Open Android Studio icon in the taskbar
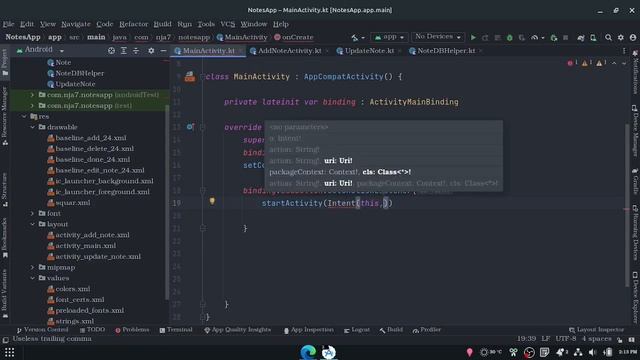This screenshot has height=360, width=640. [329, 352]
